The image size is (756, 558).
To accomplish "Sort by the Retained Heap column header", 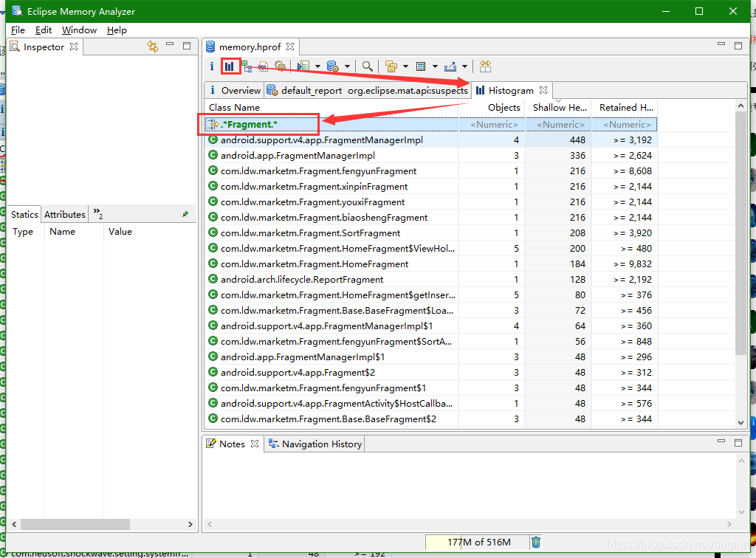I will 625,108.
